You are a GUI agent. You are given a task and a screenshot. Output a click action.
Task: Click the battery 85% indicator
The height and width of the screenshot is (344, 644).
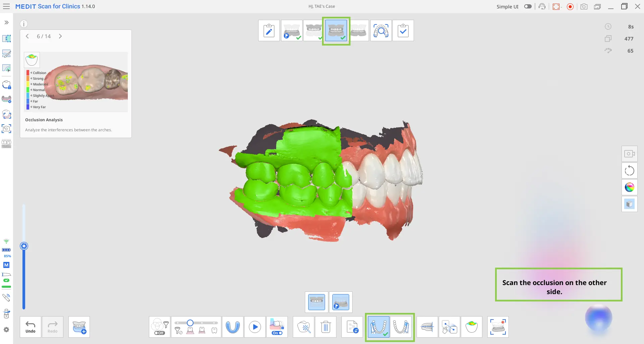click(6, 252)
